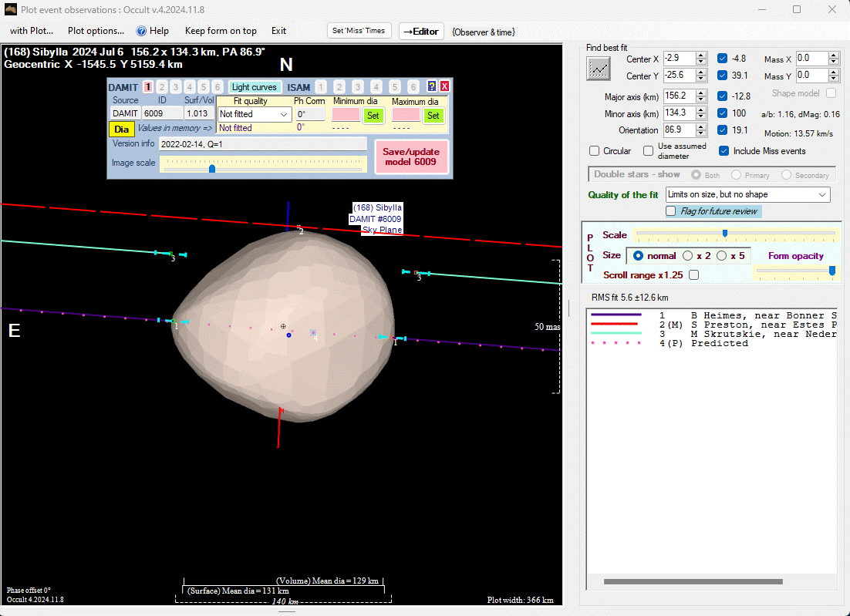Select the x 2 plot size option
Screen dimensions: 850x616
tap(688, 256)
